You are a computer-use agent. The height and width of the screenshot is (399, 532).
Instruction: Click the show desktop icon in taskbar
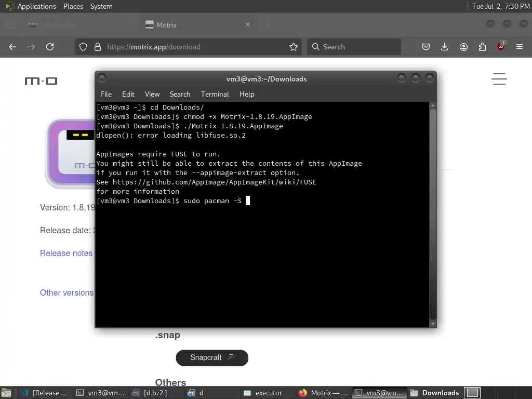[6, 393]
